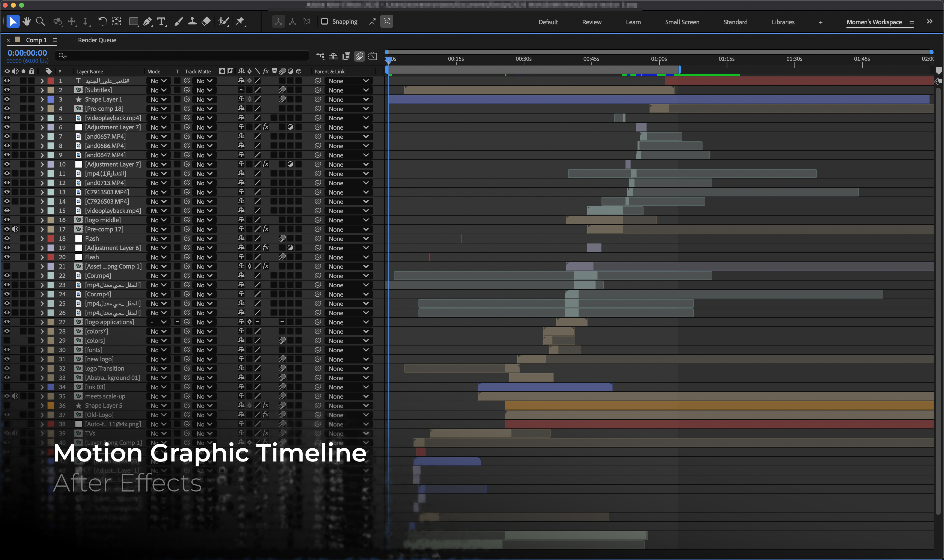Open the Libraries workspace

pyautogui.click(x=783, y=22)
